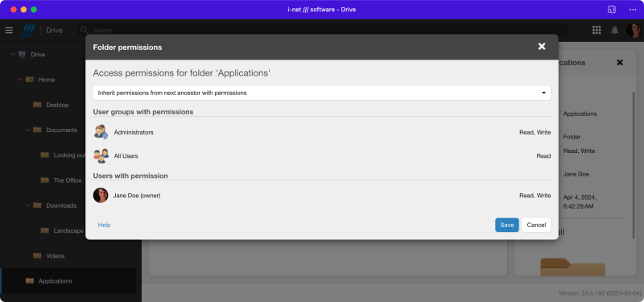This screenshot has height=302, width=644.
Task: Click Jane Doe's profile picture in dialog
Action: coord(101,196)
